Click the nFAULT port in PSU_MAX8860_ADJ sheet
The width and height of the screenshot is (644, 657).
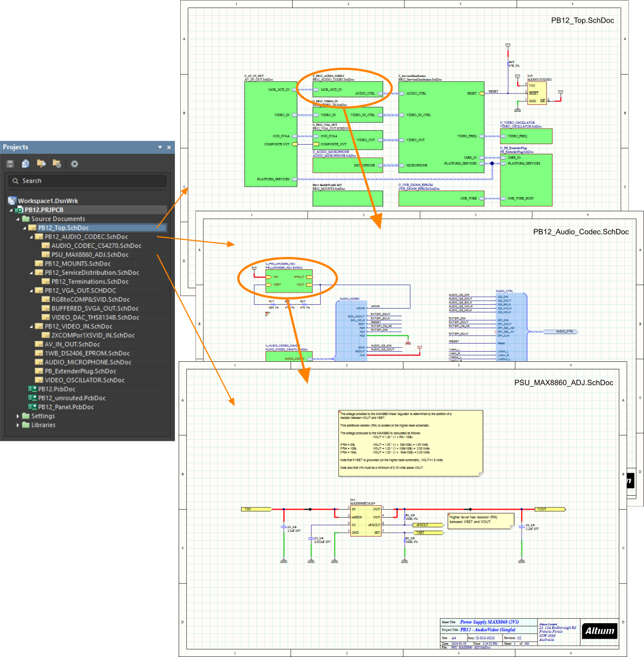[x=428, y=525]
